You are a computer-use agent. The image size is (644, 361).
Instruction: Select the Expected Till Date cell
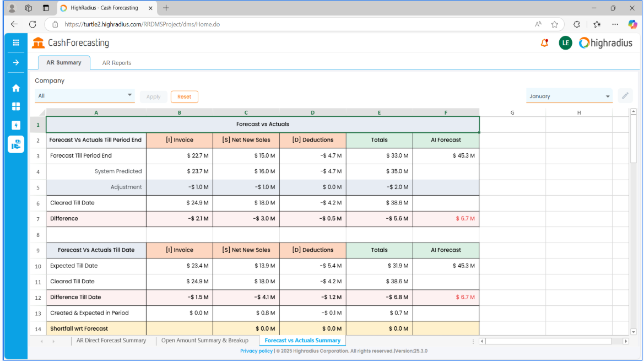tap(96, 266)
